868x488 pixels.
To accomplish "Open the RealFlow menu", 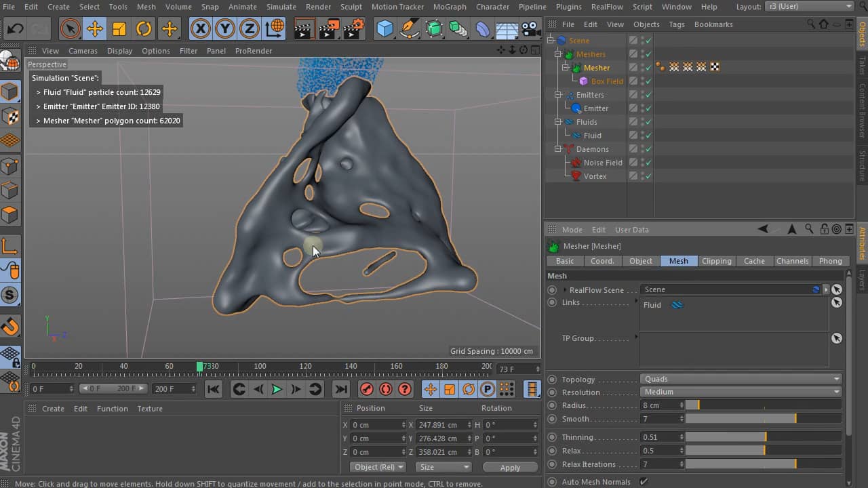I will tap(607, 7).
